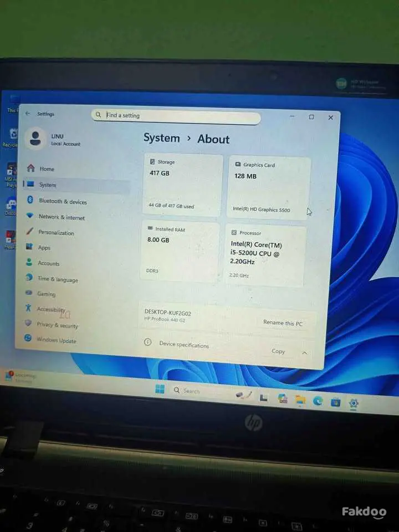Click the DESKTOP-KUF2G02 device name text
The width and height of the screenshot is (399, 532).
(x=167, y=313)
